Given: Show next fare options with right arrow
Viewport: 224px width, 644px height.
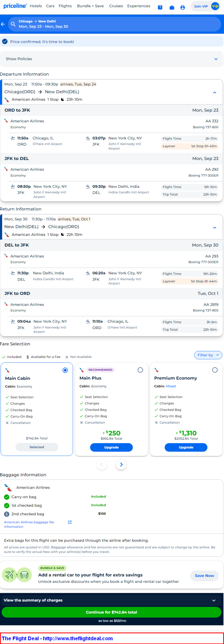Looking at the screenshot, I should [x=121, y=464].
